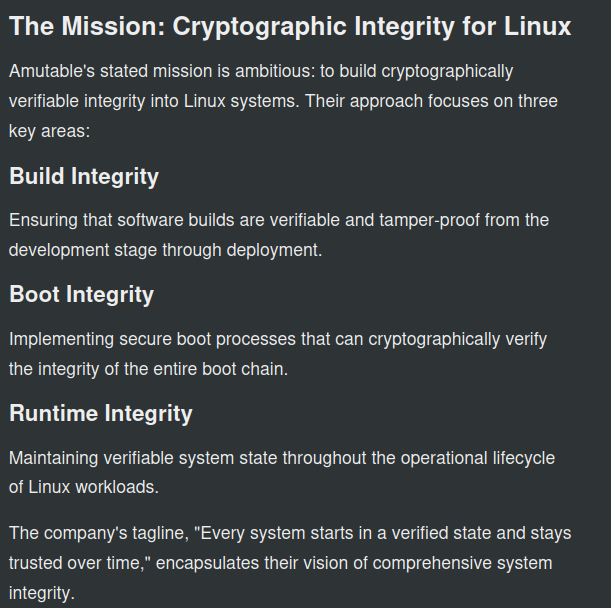Screen dimensions: 611x608
Task: Click the word "three" before "key areas"
Action: (536, 101)
